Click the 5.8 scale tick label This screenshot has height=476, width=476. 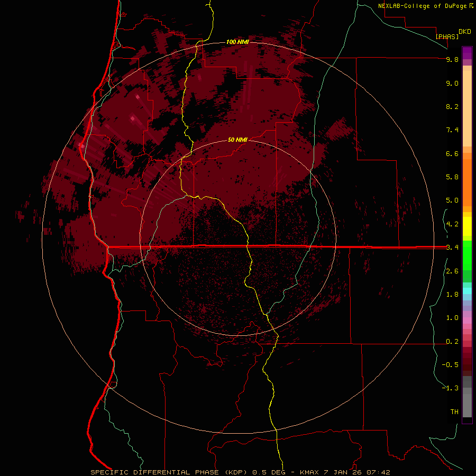(x=452, y=177)
